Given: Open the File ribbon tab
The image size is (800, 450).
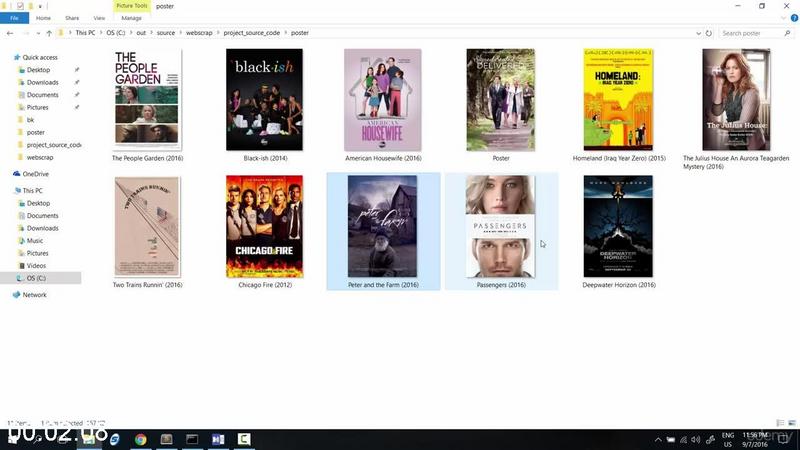Looking at the screenshot, I should click(14, 18).
